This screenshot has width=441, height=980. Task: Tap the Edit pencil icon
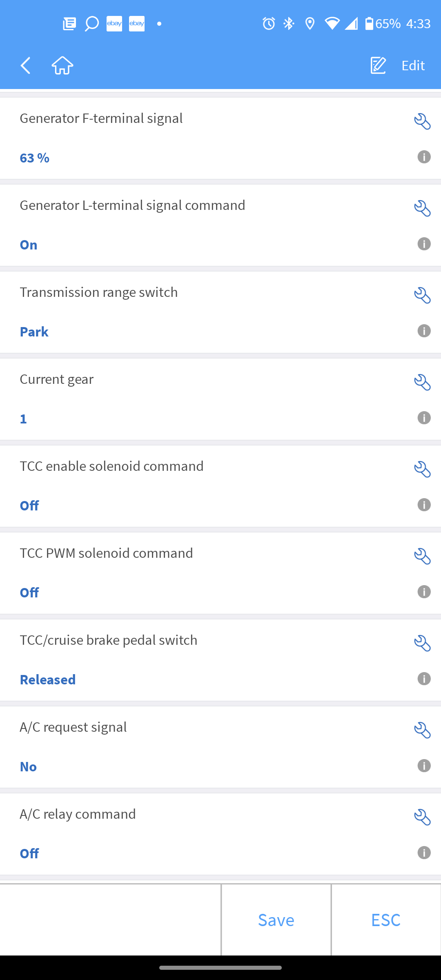(x=378, y=65)
